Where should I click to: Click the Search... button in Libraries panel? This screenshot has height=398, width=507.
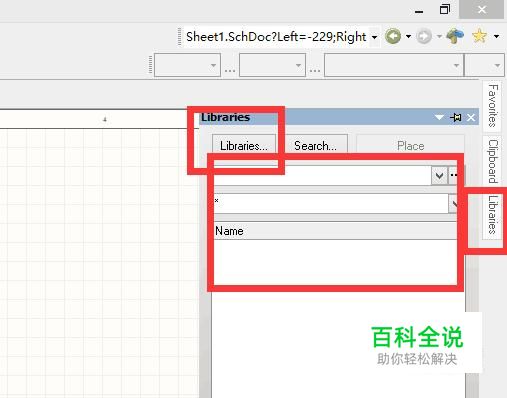tap(315, 146)
